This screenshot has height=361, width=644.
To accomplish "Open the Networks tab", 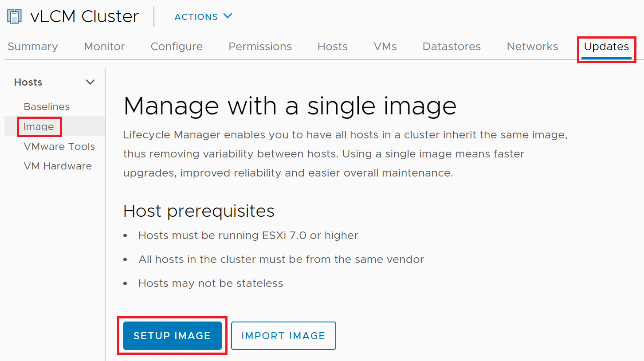I will (532, 47).
